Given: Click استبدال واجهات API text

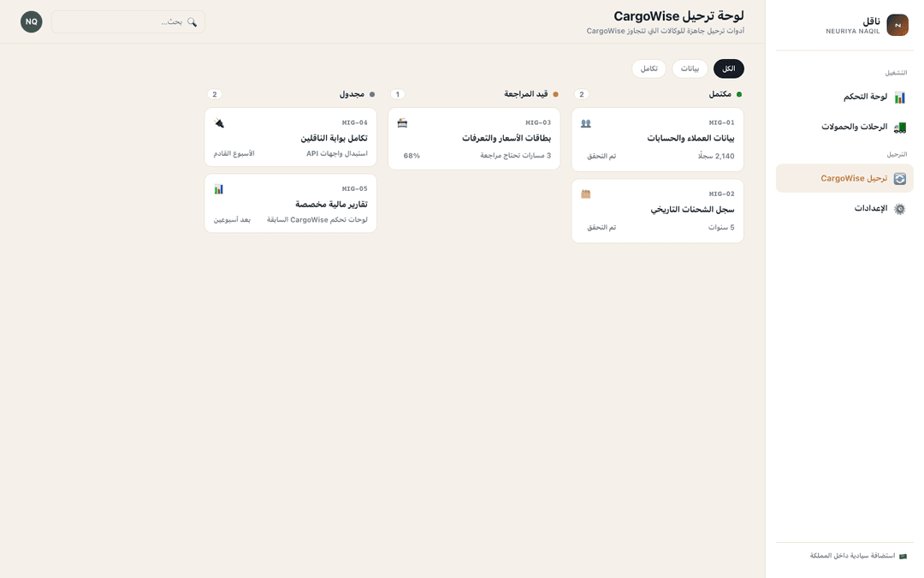Looking at the screenshot, I should click(x=337, y=153).
